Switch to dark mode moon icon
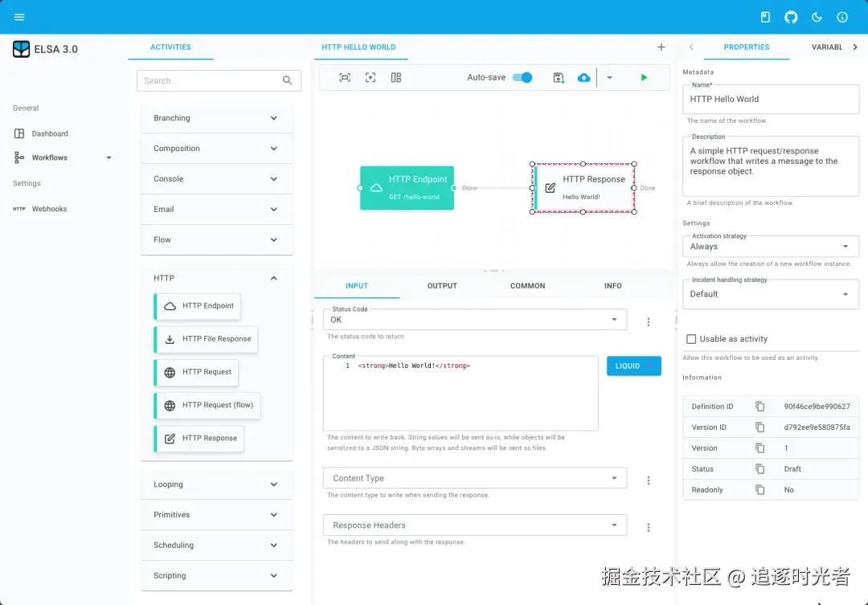 pos(817,17)
